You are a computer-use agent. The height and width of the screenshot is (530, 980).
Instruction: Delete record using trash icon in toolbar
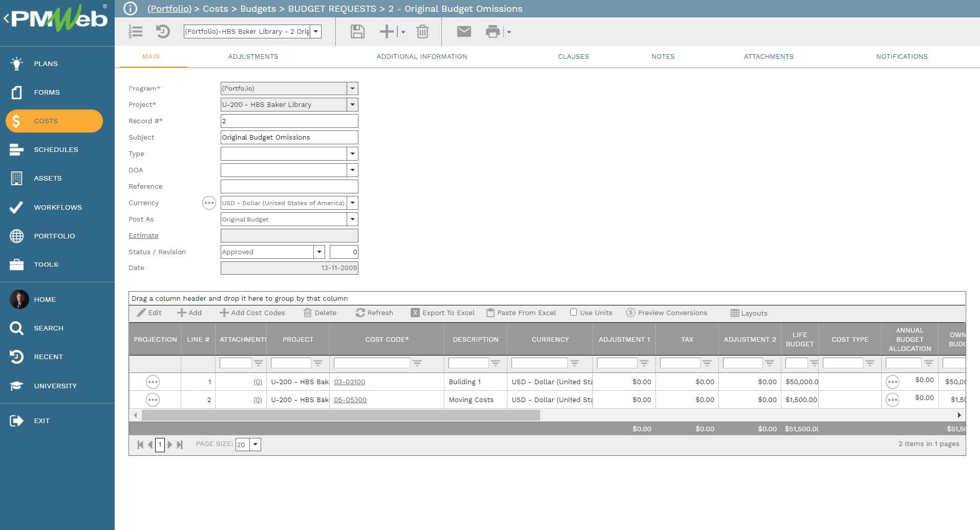pyautogui.click(x=422, y=32)
